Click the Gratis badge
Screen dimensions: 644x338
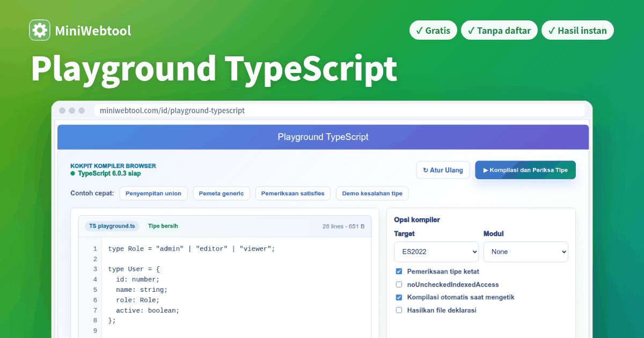point(434,31)
